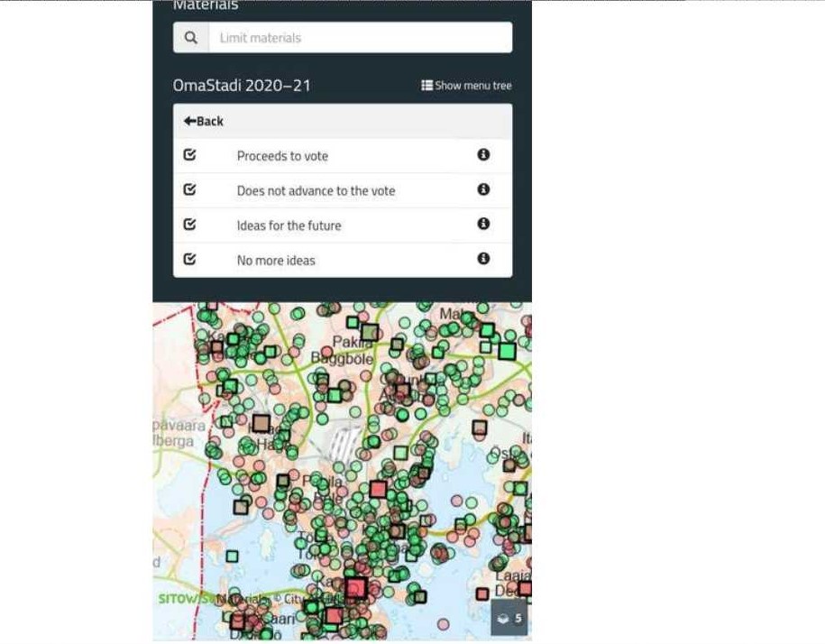
Task: Select red square marker left of layers button
Action: coord(482,593)
